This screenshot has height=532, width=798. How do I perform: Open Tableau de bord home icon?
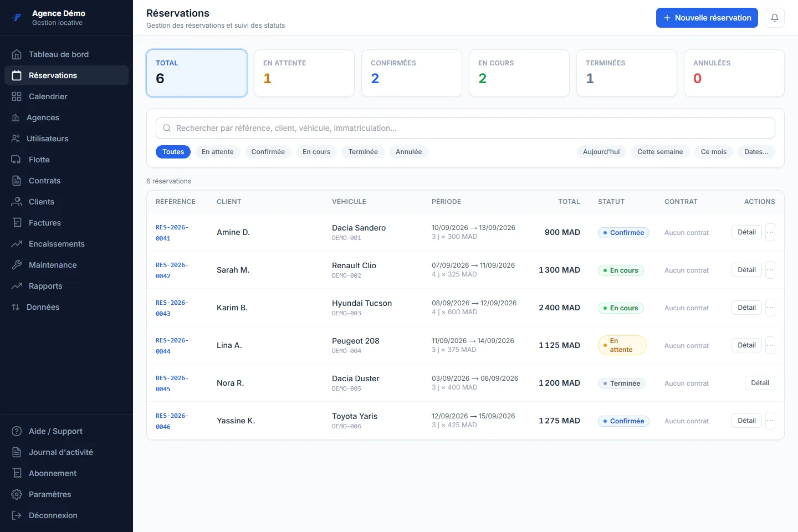point(17,54)
